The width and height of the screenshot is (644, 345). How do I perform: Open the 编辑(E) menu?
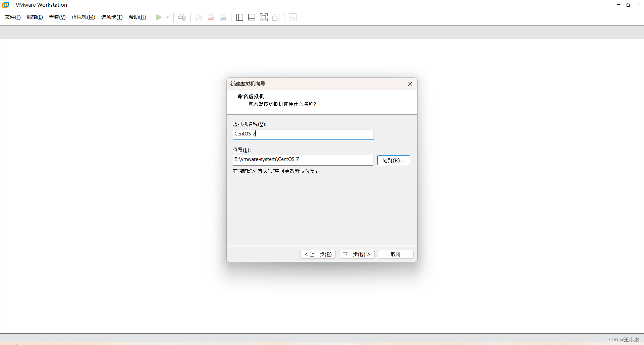coord(35,17)
